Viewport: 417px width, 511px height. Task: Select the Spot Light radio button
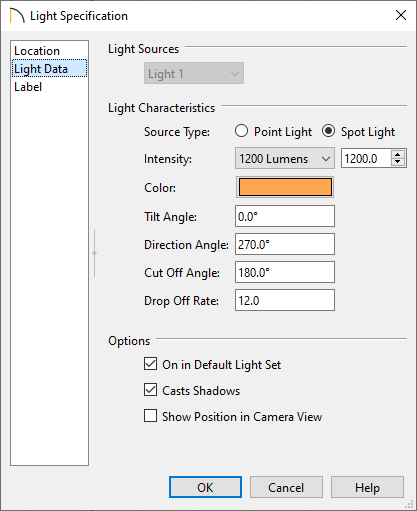[328, 131]
